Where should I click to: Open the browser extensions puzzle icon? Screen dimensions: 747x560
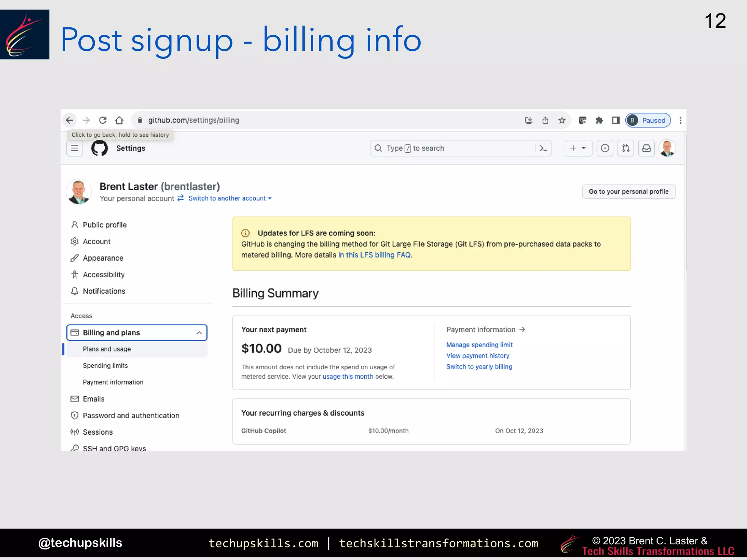(x=599, y=120)
